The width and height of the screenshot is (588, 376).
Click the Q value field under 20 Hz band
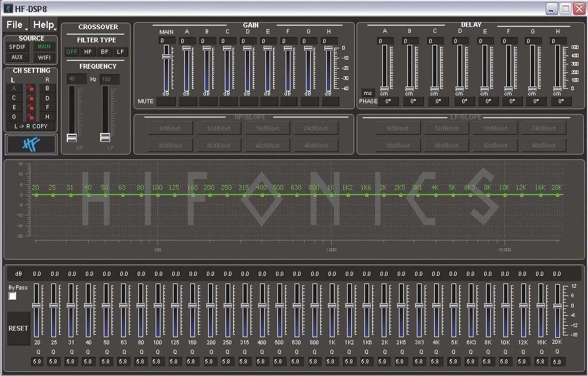37,361
